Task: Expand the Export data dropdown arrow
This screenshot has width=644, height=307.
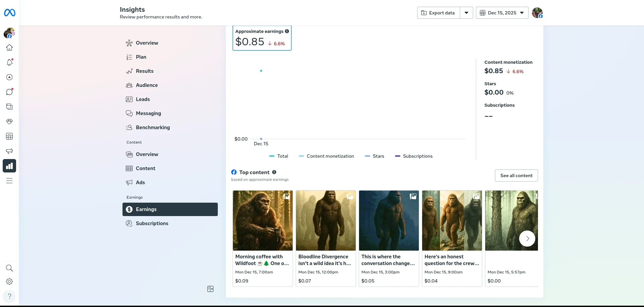Action: tap(466, 13)
